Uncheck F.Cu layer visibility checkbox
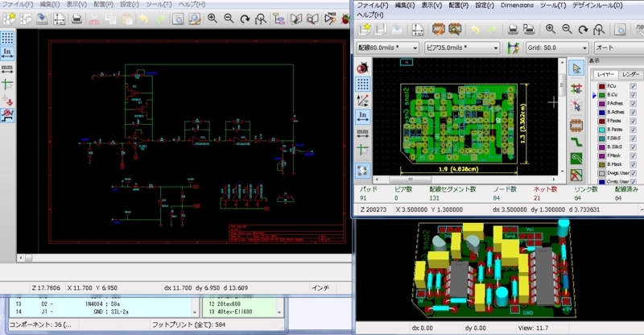 pos(633,86)
